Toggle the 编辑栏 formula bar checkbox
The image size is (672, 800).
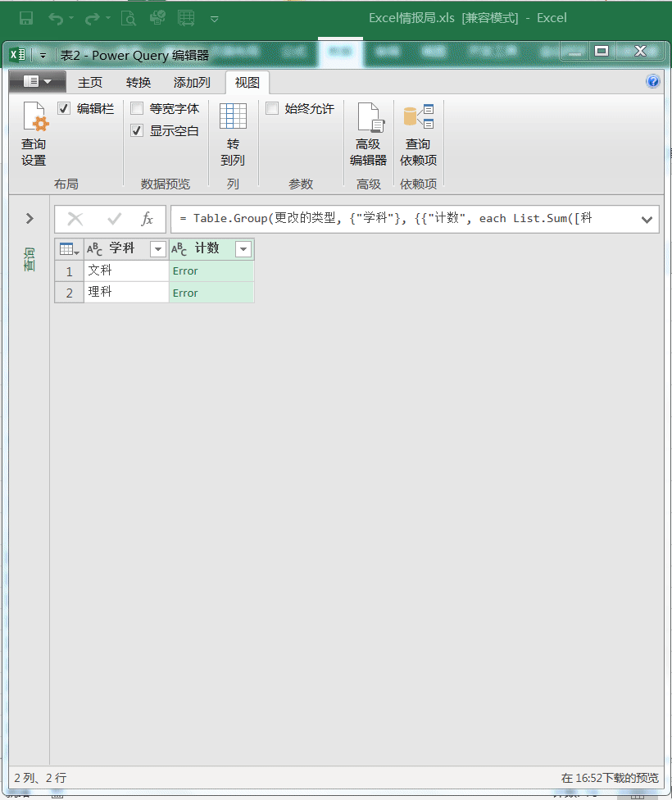point(64,108)
